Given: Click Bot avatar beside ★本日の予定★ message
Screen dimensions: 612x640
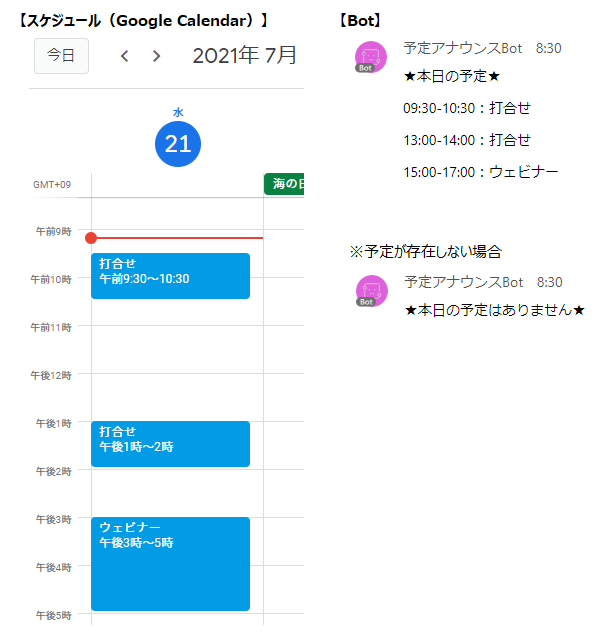Looking at the screenshot, I should [371, 57].
